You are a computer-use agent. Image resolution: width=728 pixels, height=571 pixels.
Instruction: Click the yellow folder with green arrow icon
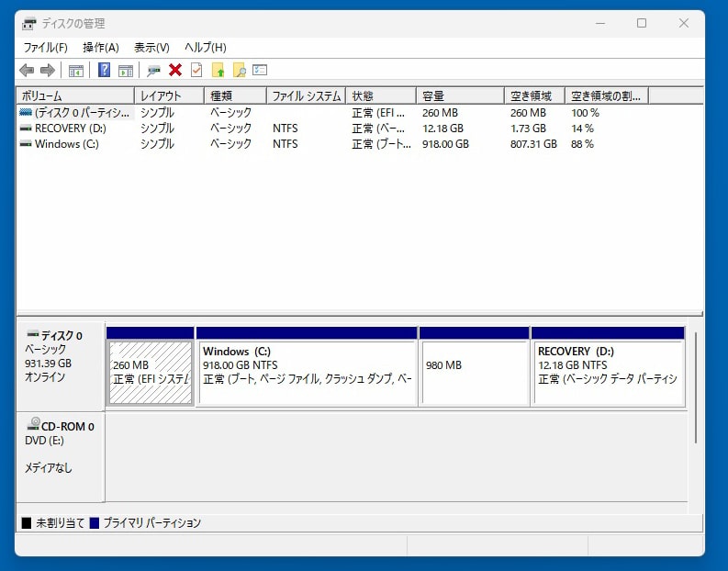click(x=218, y=70)
